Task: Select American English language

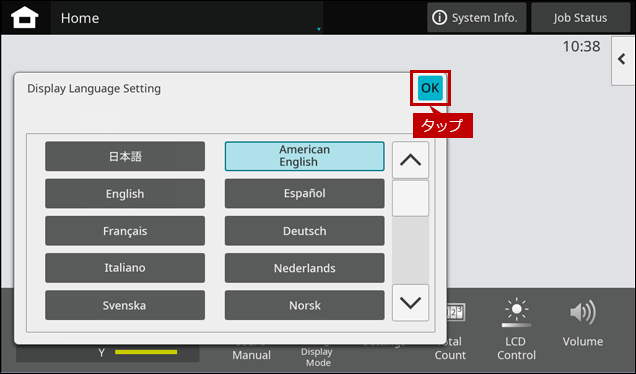Action: (x=305, y=156)
